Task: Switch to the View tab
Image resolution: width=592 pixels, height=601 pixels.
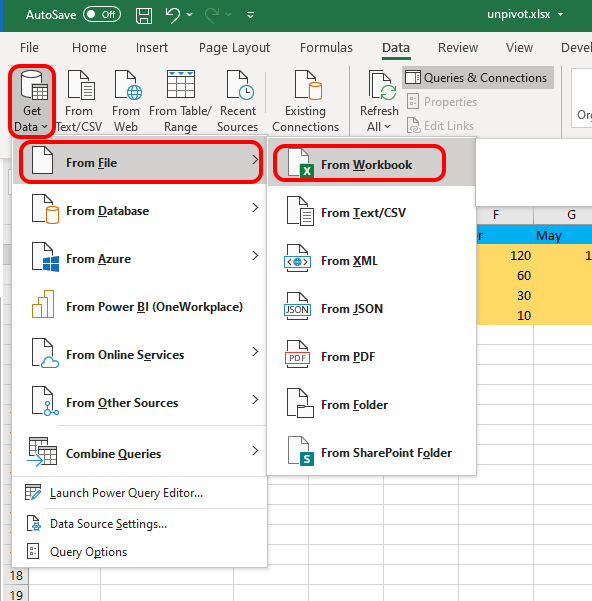Action: pyautogui.click(x=519, y=48)
